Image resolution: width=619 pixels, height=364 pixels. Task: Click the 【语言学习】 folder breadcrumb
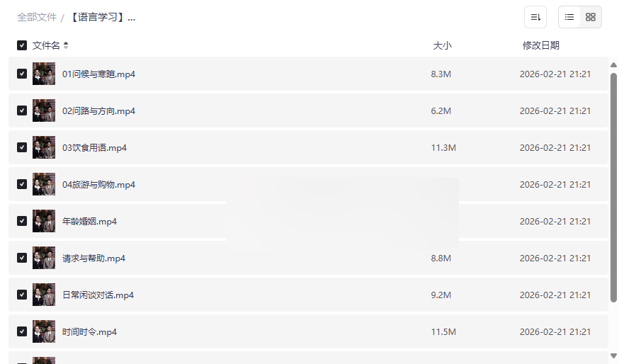pos(102,18)
